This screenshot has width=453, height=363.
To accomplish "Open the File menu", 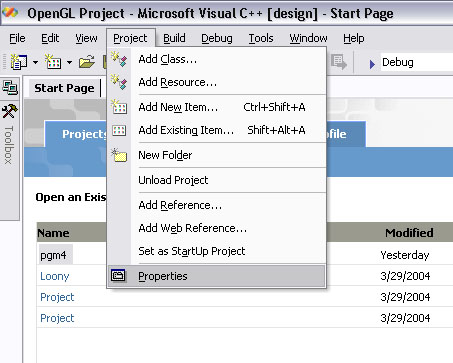I will point(17,38).
